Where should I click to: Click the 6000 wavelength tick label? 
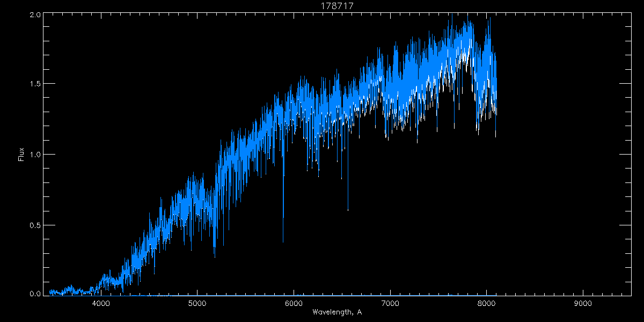294,303
